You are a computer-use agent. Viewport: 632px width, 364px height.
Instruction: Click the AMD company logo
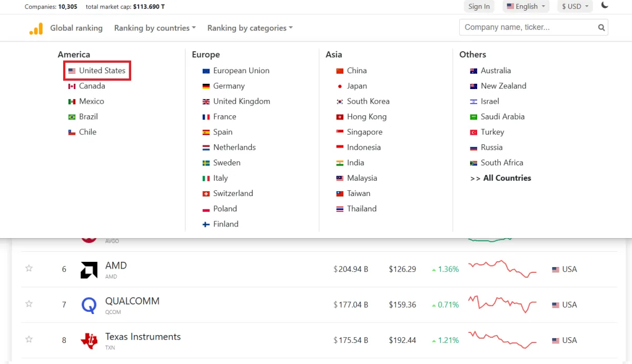tap(89, 270)
